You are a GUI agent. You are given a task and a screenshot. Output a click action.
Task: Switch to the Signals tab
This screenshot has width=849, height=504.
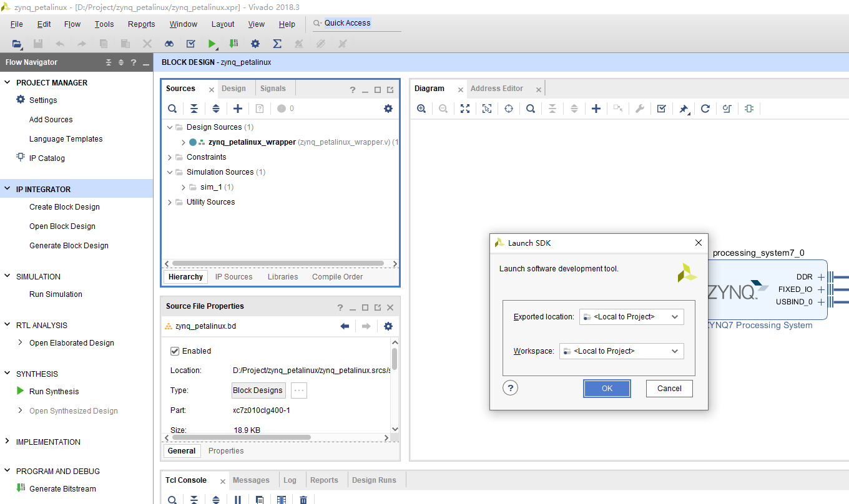pos(273,89)
